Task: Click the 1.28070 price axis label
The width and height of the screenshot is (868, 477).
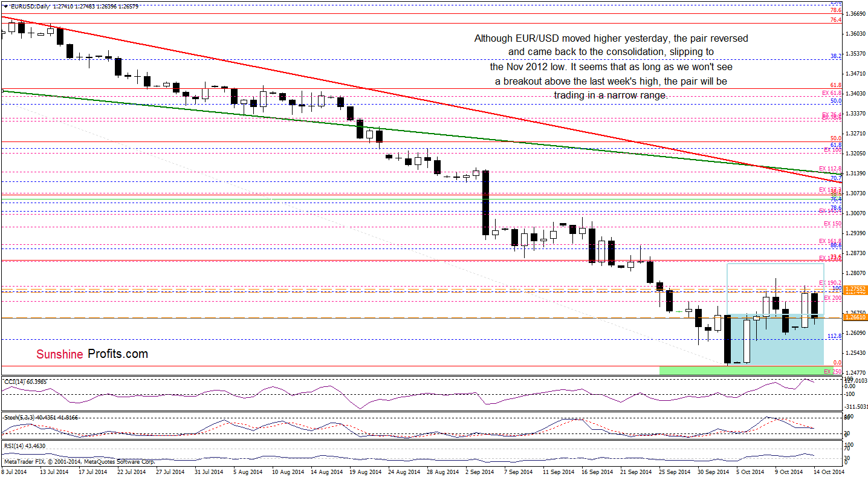Action: [855, 273]
